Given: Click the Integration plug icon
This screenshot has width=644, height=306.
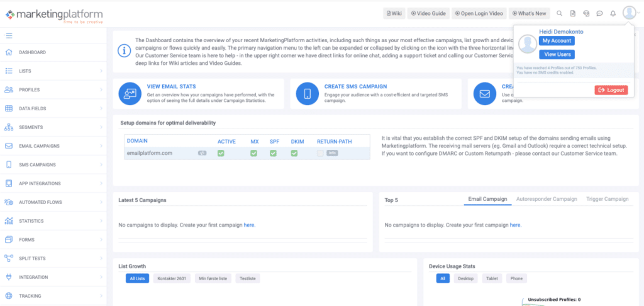Looking at the screenshot, I should point(9,277).
